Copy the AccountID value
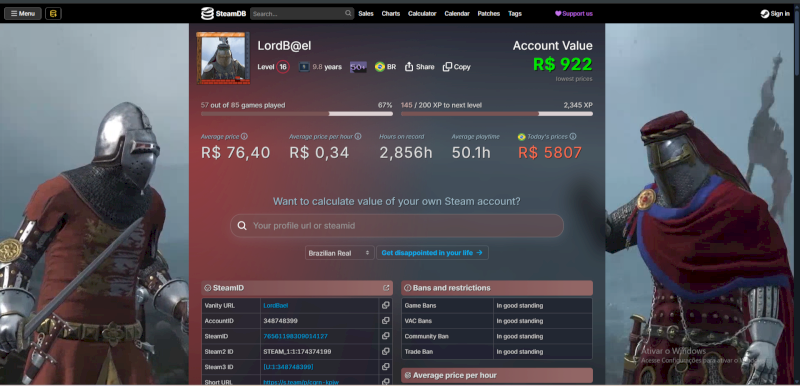Screen dimensions: 800x386 pyautogui.click(x=386, y=321)
